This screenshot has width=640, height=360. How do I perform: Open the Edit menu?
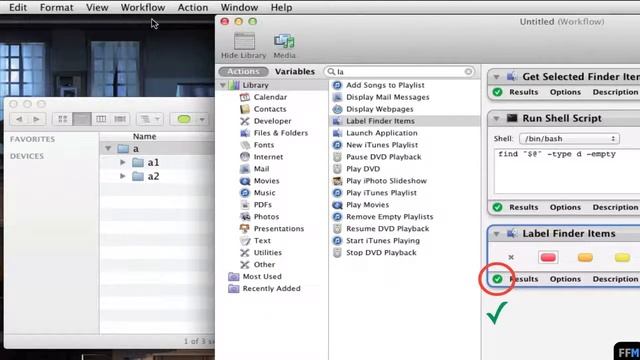18,7
